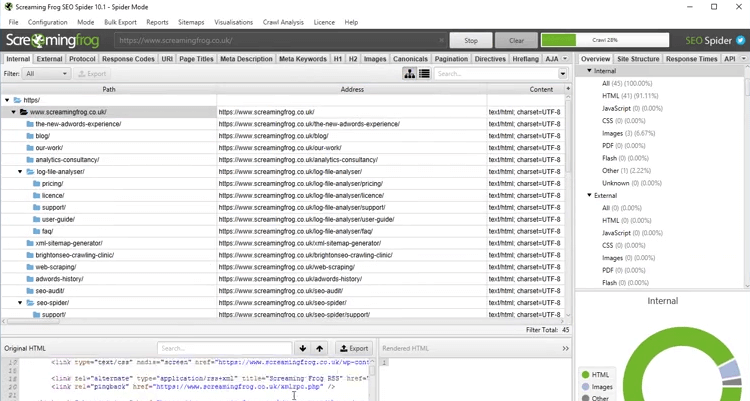Open right panel tabs dropdown after API
The image size is (750, 401).
coord(743,58)
